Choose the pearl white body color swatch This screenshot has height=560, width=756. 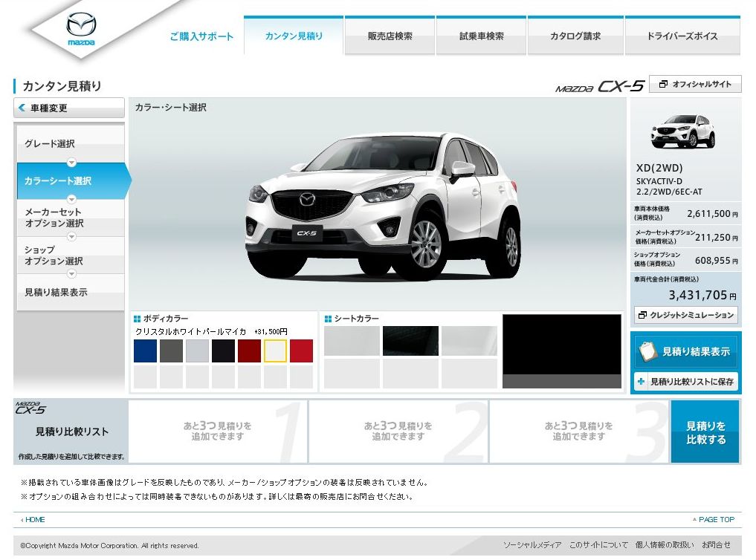click(275, 351)
